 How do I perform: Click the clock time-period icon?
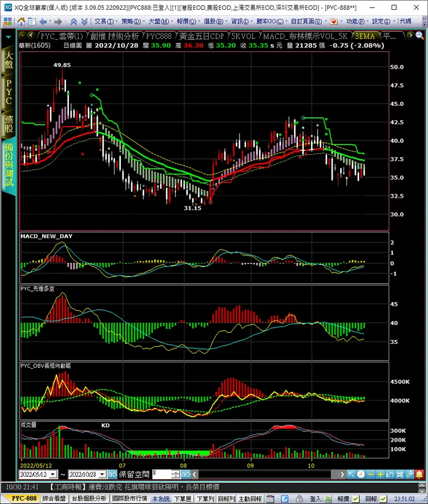pos(361,474)
